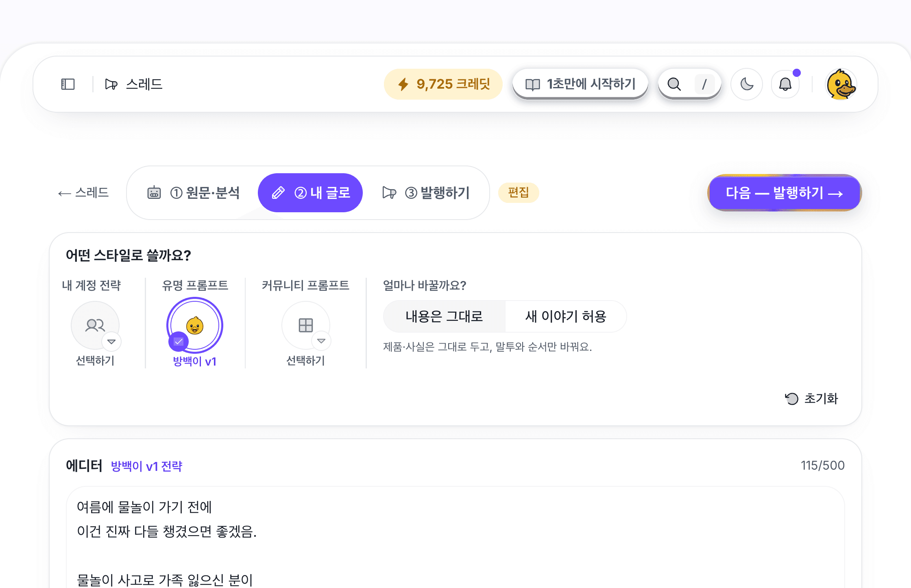The image size is (911, 588).
Task: Open the 9,725 크레딧 credits badge
Action: pyautogui.click(x=443, y=84)
